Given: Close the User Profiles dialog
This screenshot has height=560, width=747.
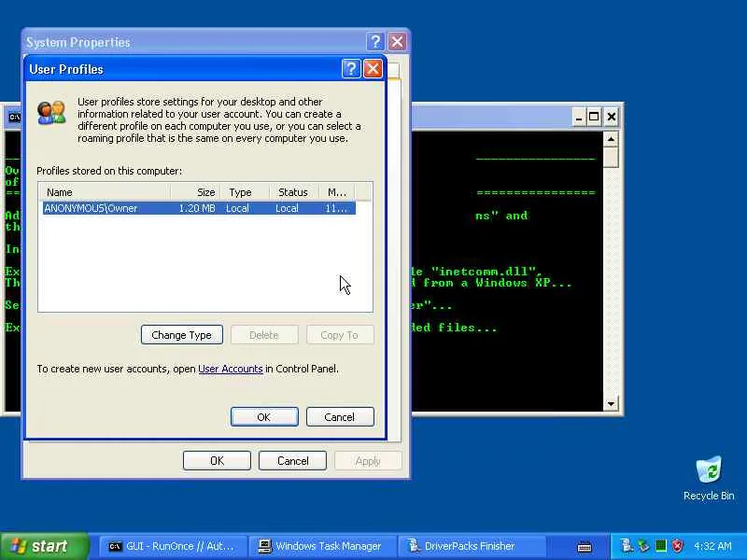Looking at the screenshot, I should [373, 69].
